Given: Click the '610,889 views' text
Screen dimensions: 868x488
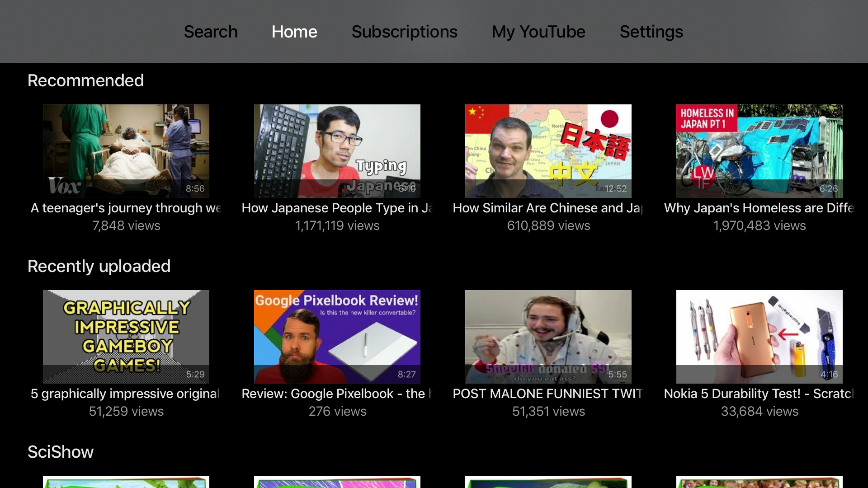Looking at the screenshot, I should coord(548,225).
